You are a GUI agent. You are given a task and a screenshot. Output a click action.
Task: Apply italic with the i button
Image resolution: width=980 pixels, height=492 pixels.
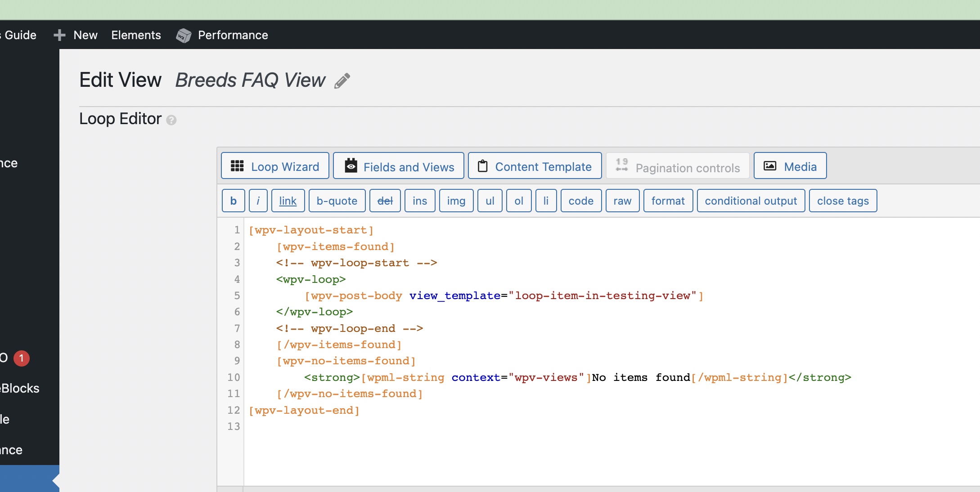click(258, 201)
